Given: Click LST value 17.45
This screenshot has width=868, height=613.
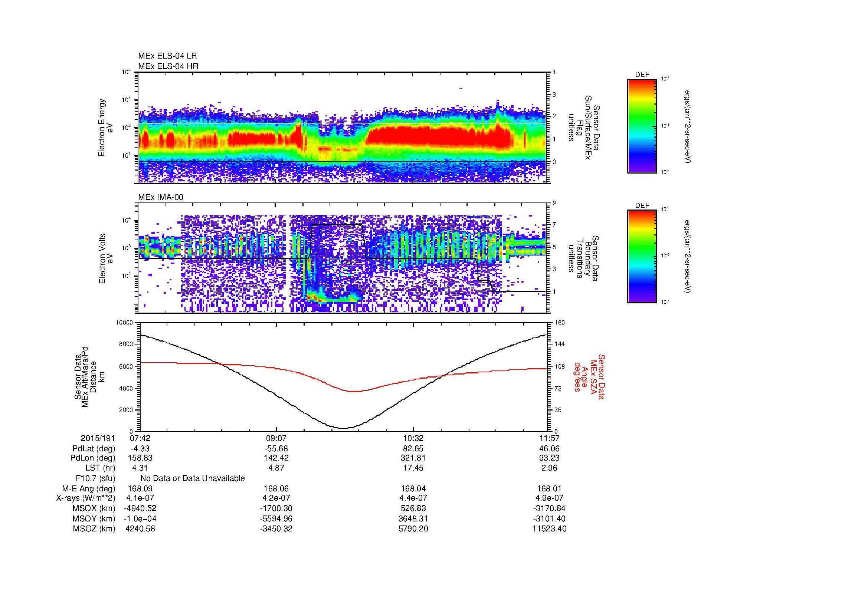Looking at the screenshot, I should coord(413,468).
